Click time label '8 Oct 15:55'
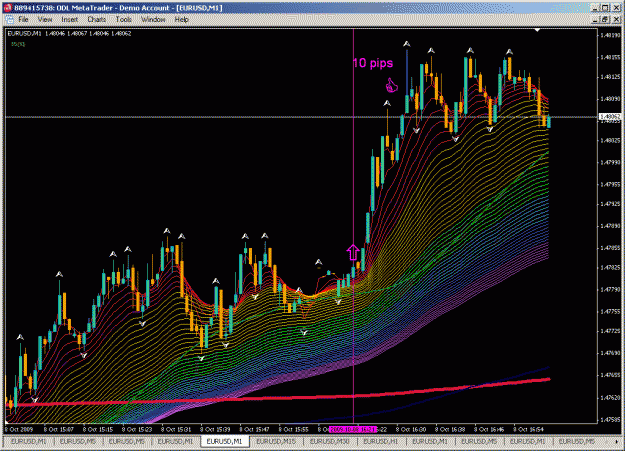 click(x=293, y=429)
